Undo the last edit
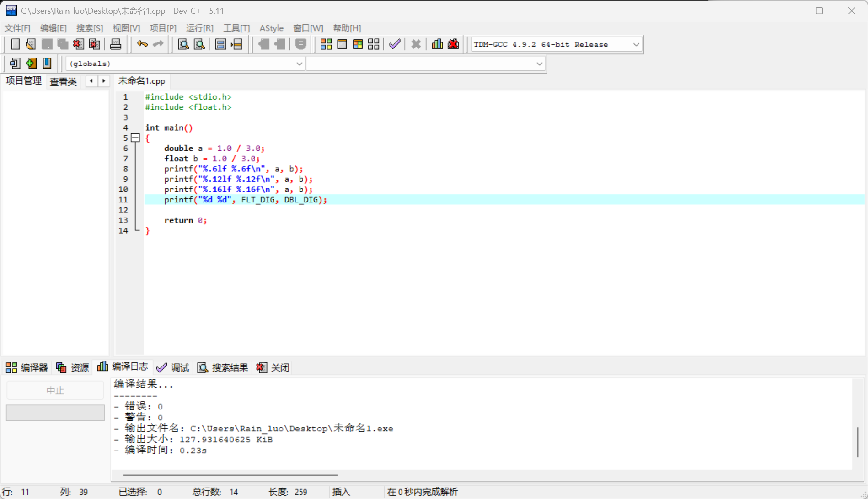 (142, 44)
